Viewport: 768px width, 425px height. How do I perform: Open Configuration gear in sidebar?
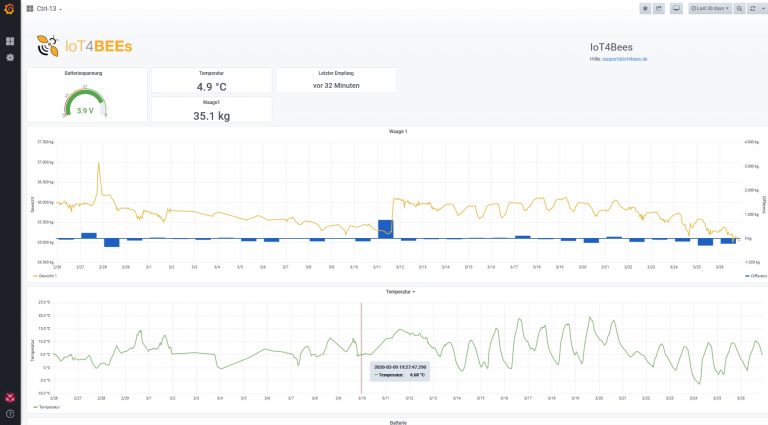10,57
